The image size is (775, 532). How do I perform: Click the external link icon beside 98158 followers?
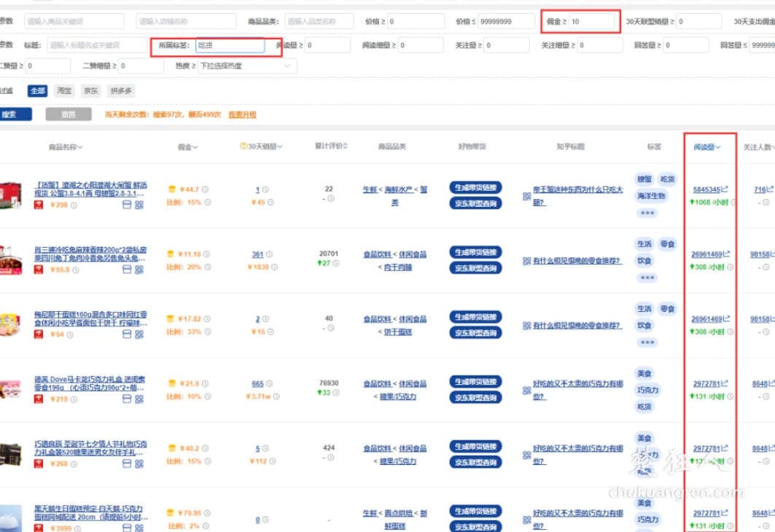[x=771, y=254]
